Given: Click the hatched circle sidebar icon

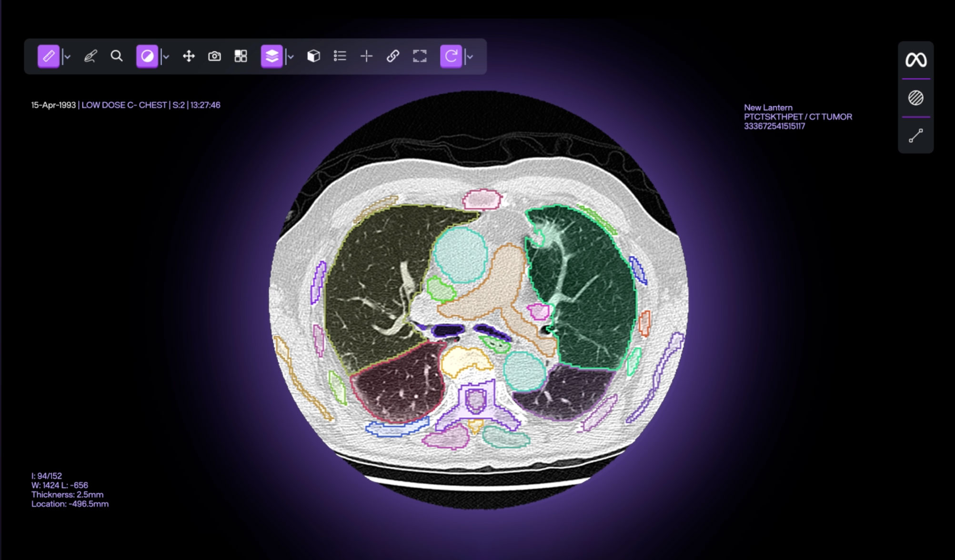Looking at the screenshot, I should (915, 98).
